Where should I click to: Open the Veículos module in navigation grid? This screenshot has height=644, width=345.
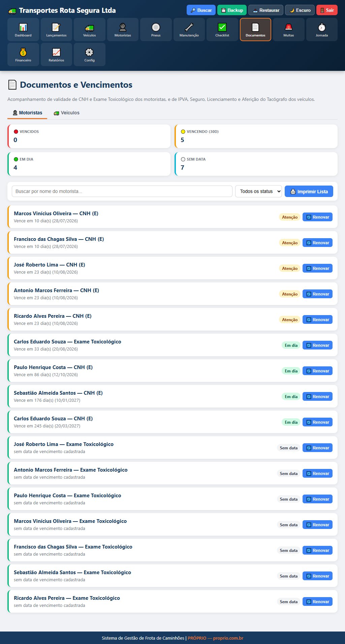pos(90,30)
